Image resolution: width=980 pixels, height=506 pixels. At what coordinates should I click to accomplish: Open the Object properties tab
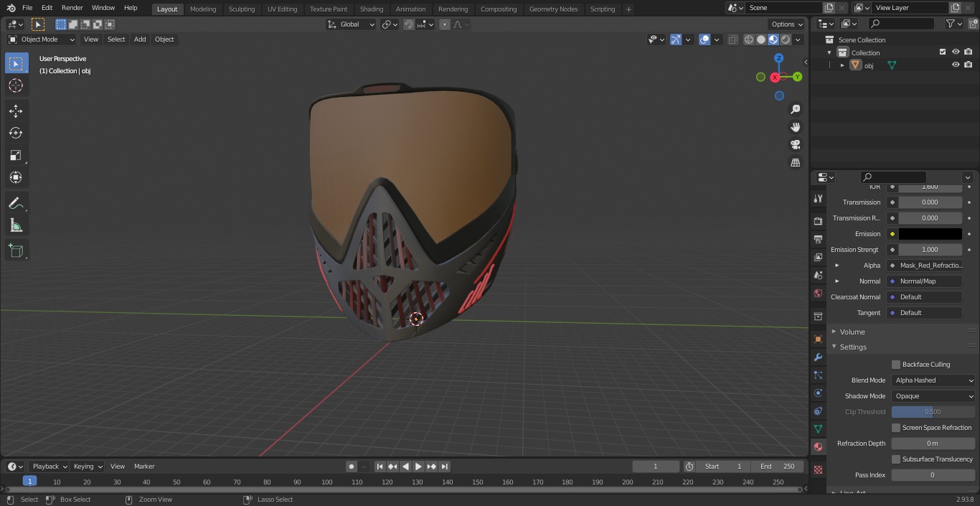point(818,339)
